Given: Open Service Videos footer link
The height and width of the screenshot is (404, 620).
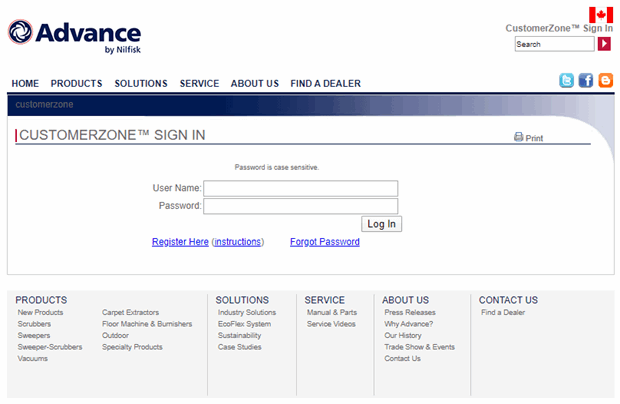Looking at the screenshot, I should click(331, 324).
